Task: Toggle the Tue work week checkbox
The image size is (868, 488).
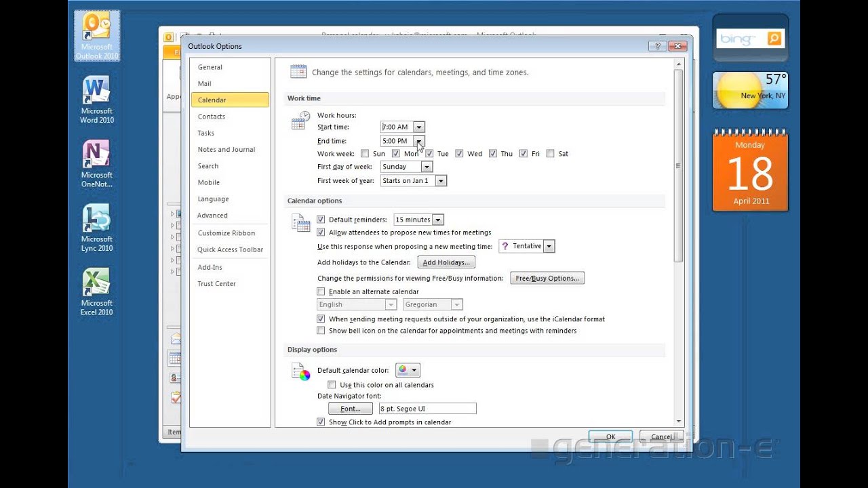Action: coord(429,154)
